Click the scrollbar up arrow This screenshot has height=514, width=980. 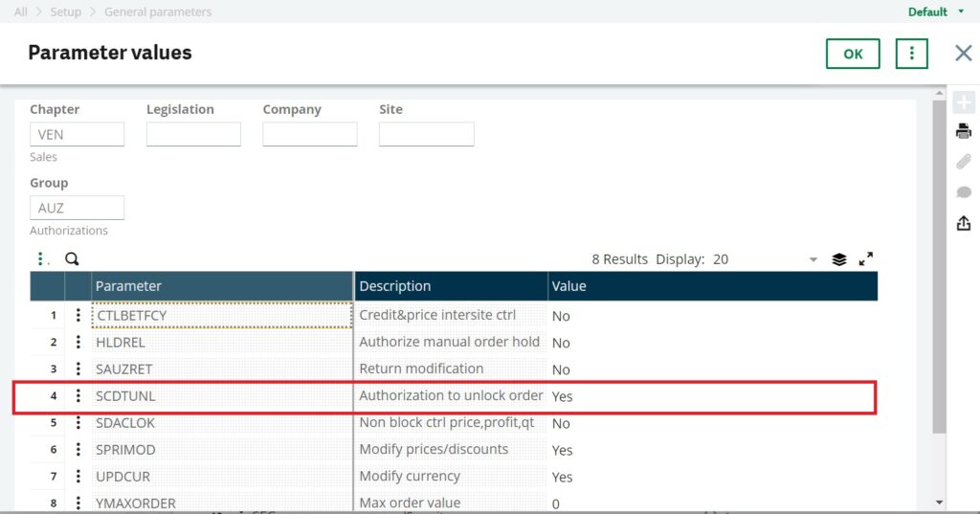(x=939, y=93)
